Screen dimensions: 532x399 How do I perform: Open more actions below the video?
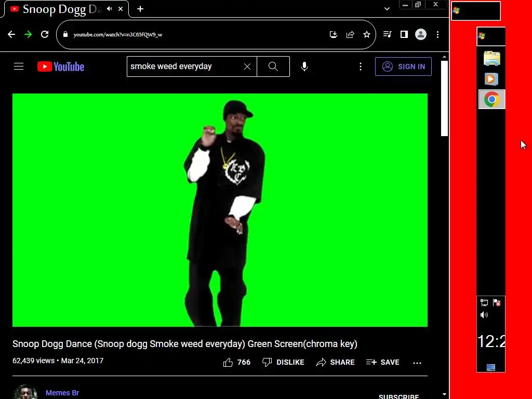(417, 363)
